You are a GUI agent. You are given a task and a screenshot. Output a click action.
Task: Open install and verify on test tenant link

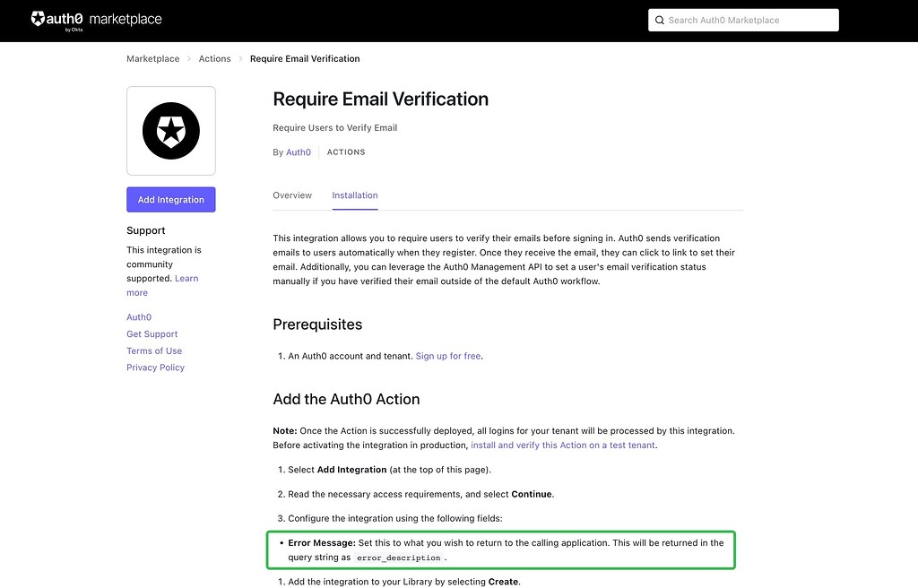tap(563, 445)
